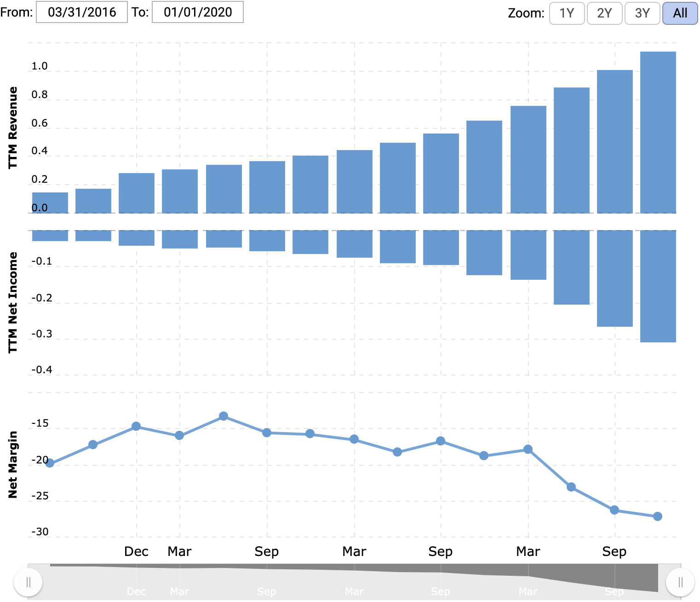Click the tallest TTM Revenue bar
The height and width of the screenshot is (602, 700).
point(658,133)
